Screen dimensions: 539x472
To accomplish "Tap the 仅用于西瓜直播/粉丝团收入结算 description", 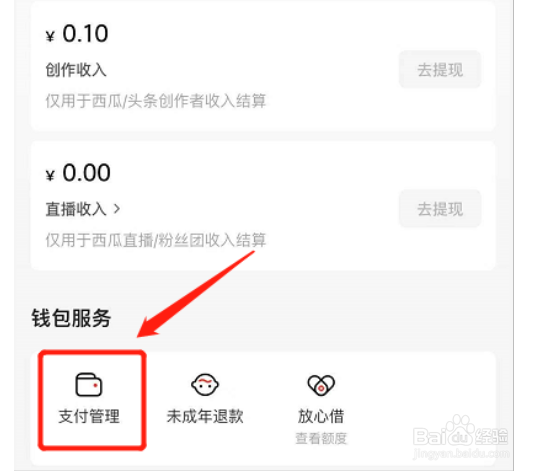I will (x=156, y=240).
